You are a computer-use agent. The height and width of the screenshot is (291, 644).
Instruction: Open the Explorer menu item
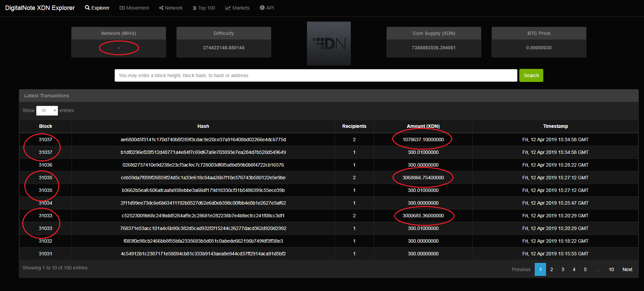97,8
